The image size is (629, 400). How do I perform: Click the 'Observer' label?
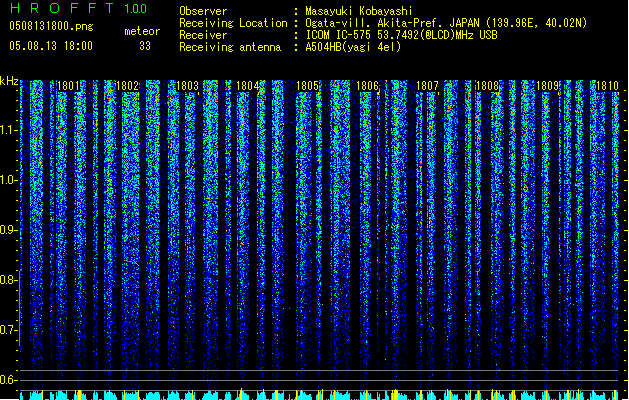tap(203, 11)
